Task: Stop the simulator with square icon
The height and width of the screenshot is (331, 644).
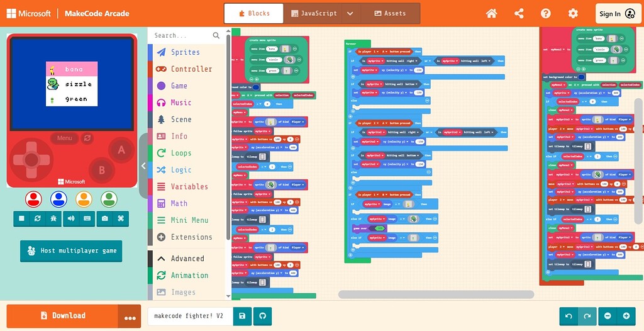Action: (21, 219)
